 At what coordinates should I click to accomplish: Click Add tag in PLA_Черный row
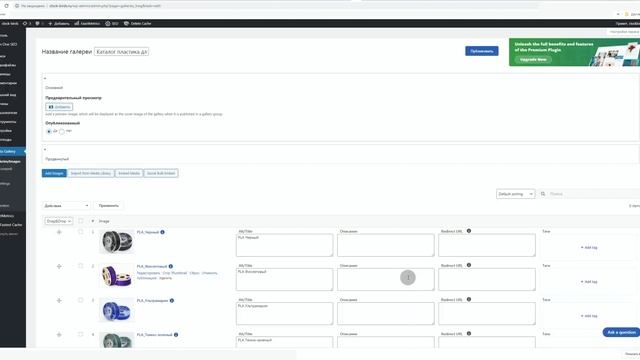click(x=589, y=247)
